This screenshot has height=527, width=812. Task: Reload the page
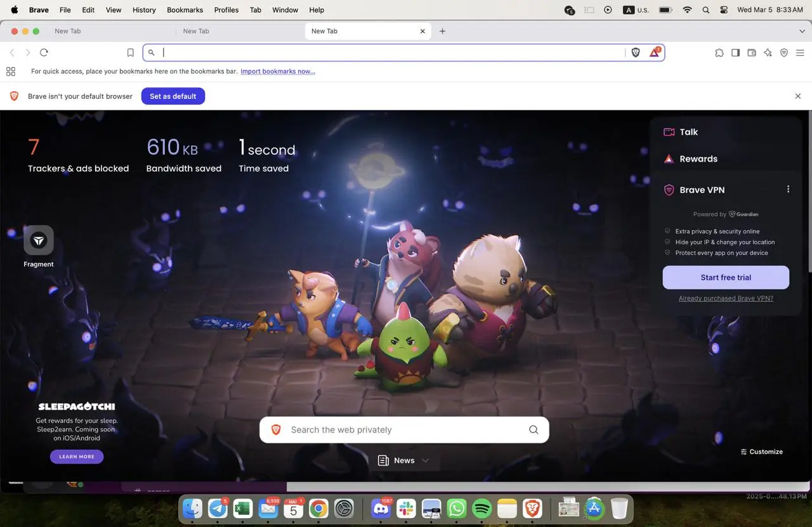pyautogui.click(x=44, y=53)
